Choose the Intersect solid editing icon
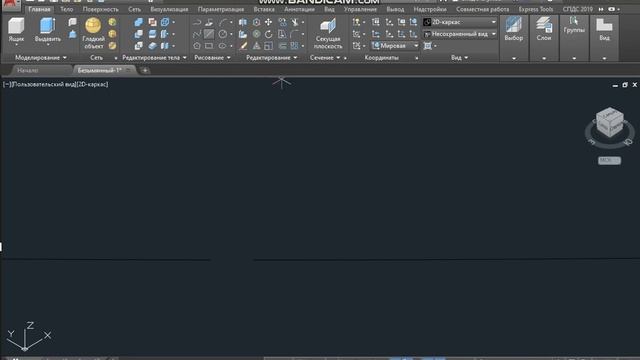This screenshot has width=640, height=360. coord(139,46)
